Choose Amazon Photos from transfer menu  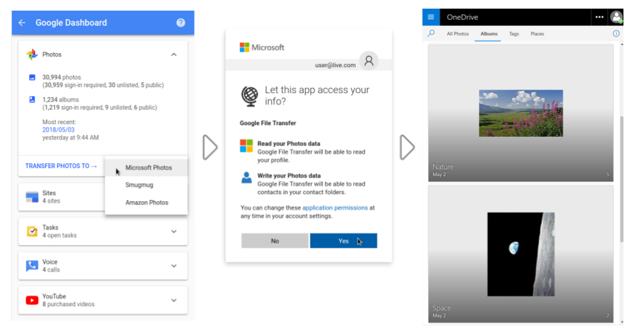pyautogui.click(x=146, y=203)
